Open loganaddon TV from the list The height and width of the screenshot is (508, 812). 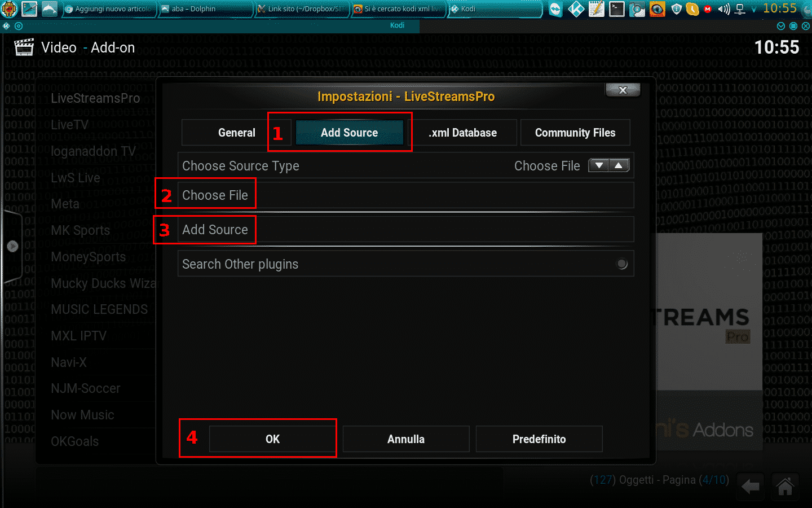(x=93, y=151)
